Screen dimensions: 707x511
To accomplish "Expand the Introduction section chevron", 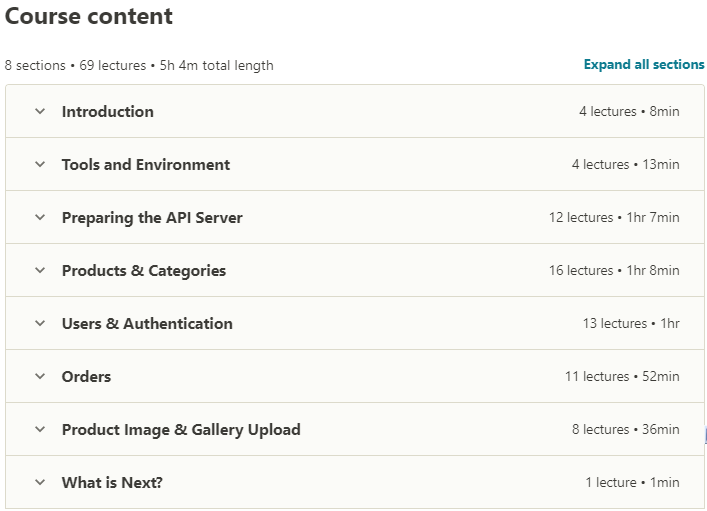I will [x=40, y=111].
